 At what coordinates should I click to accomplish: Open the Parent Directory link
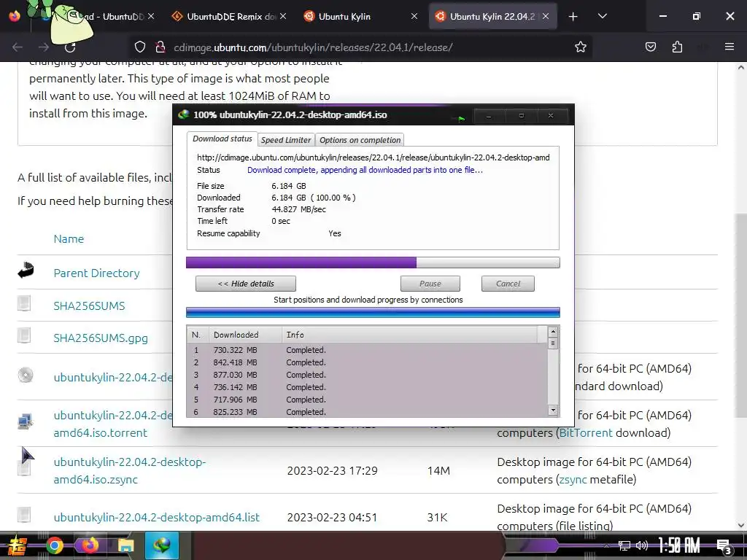point(97,273)
